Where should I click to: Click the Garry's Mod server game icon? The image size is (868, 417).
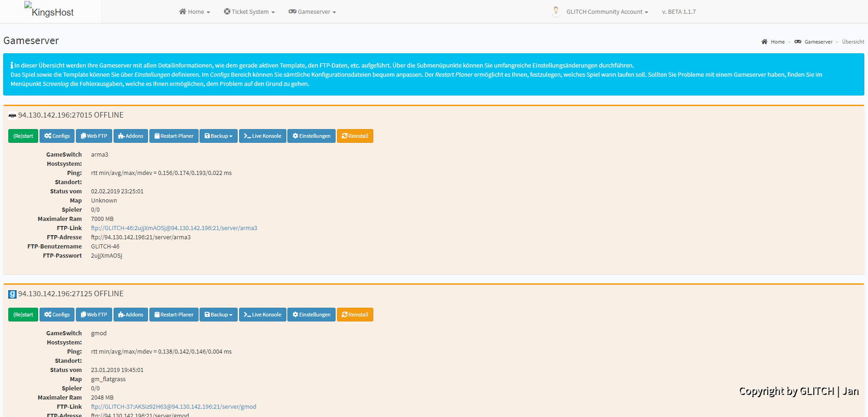12,294
